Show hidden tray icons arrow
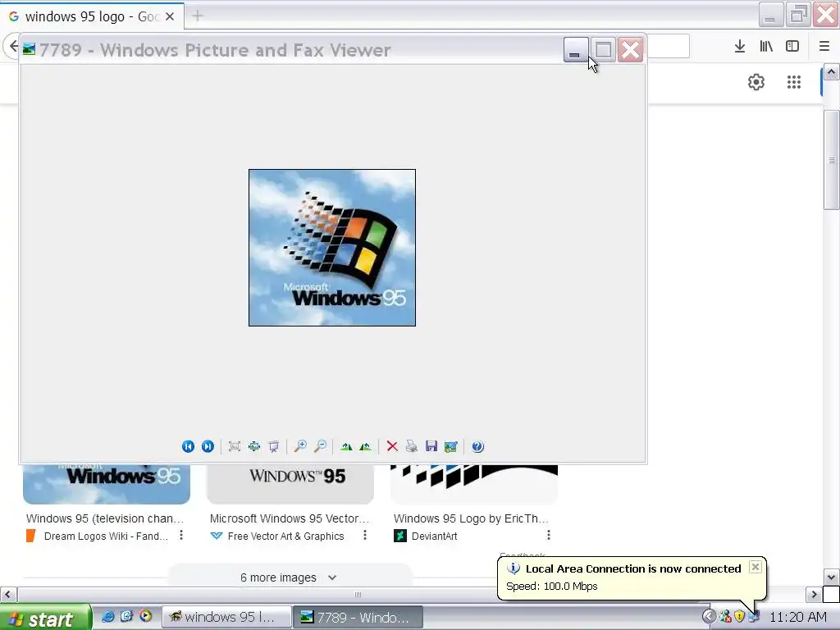The image size is (840, 630). (709, 617)
